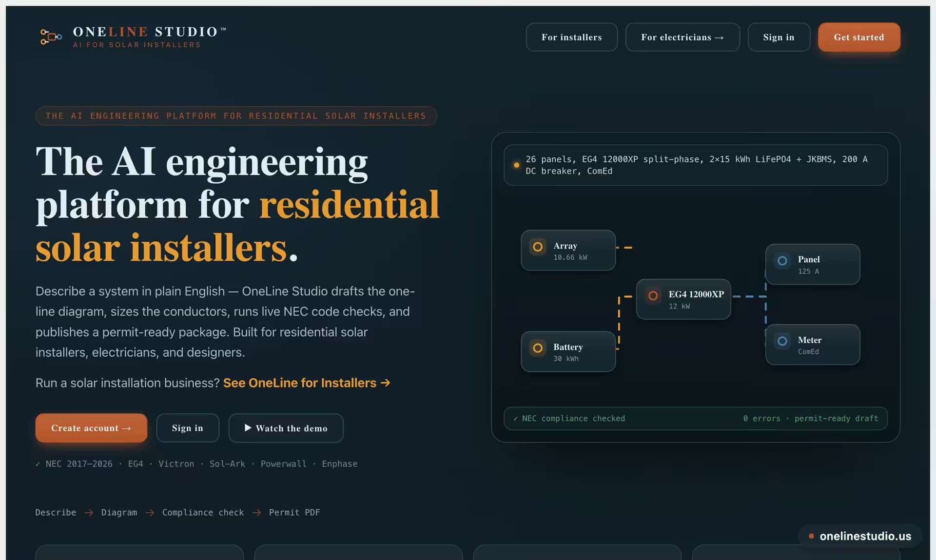This screenshot has width=936, height=560.
Task: Click the Powerwall brand text
Action: click(284, 464)
